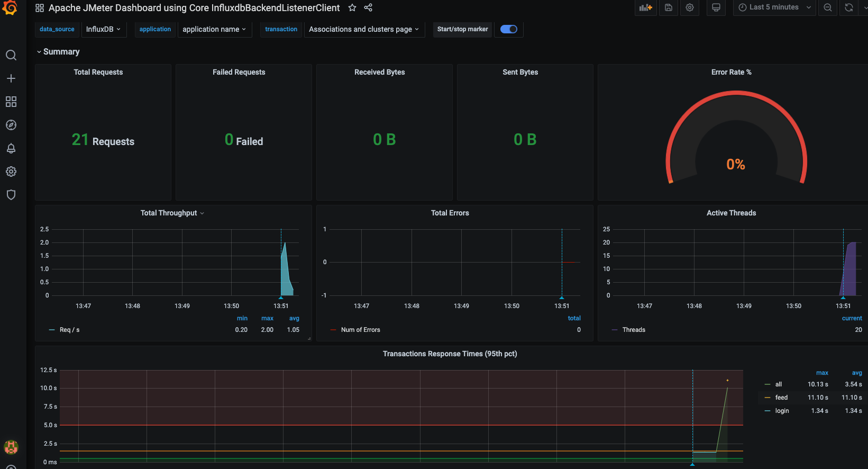Click the Start/stop marker label

pyautogui.click(x=462, y=29)
